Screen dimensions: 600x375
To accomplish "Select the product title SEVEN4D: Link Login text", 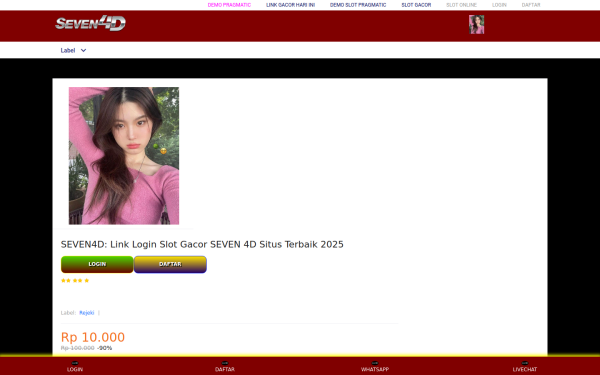I will pyautogui.click(x=202, y=244).
